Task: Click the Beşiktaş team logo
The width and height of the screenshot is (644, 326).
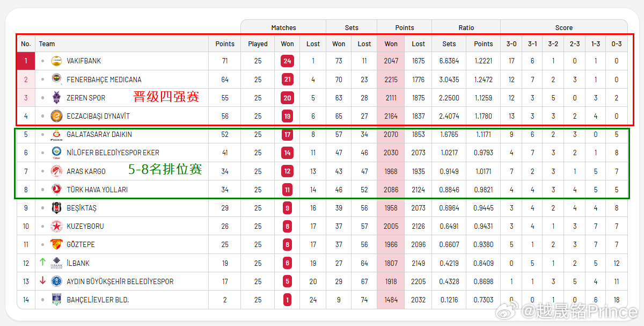Action: 56,208
